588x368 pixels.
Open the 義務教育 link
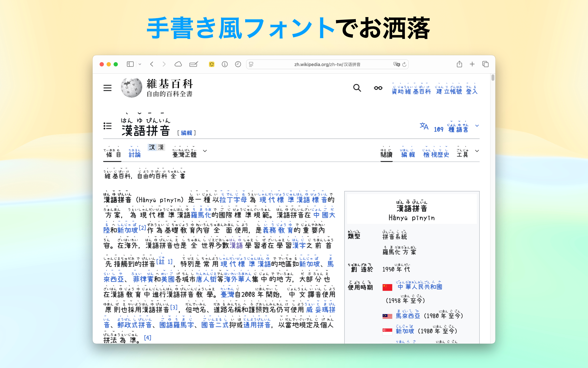click(x=278, y=230)
